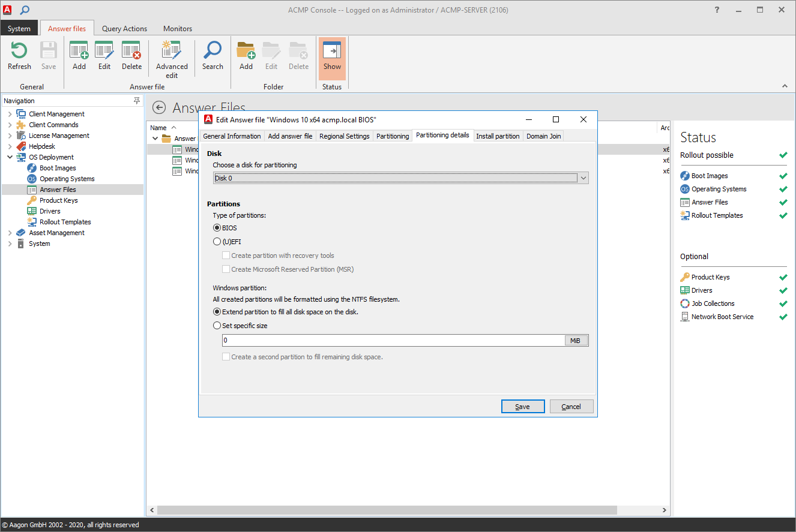This screenshot has height=532, width=796.
Task: Switch to the System ribbon tab
Action: point(19,28)
